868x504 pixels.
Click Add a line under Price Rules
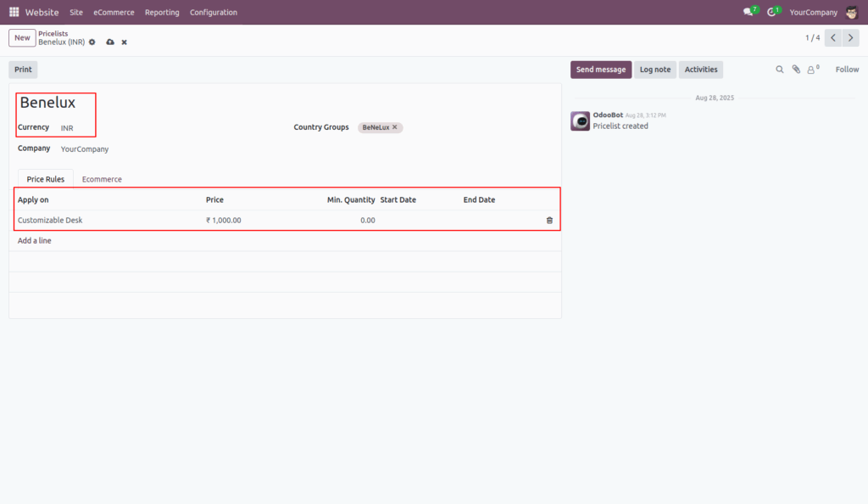point(34,240)
